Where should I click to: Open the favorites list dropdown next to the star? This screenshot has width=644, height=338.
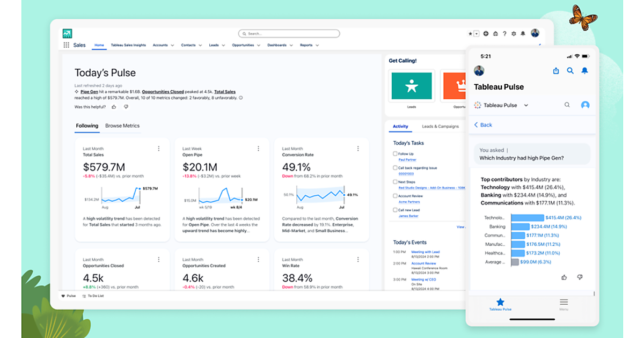click(477, 33)
